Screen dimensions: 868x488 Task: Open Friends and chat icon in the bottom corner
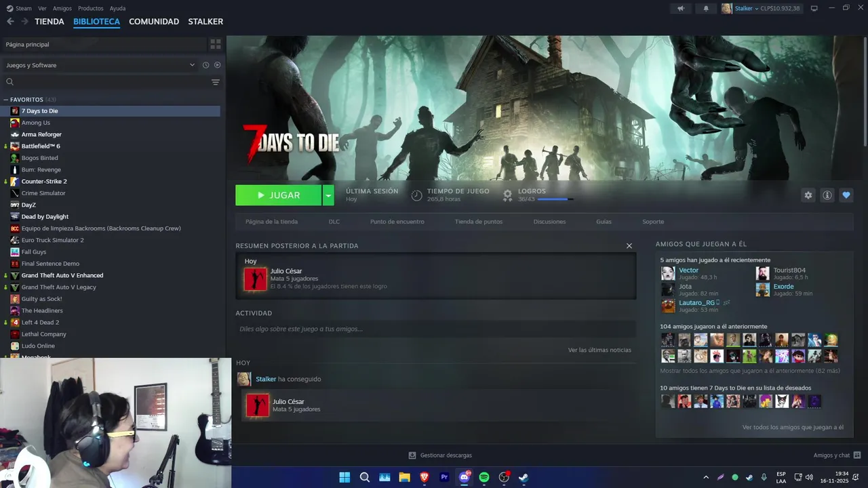pyautogui.click(x=857, y=455)
